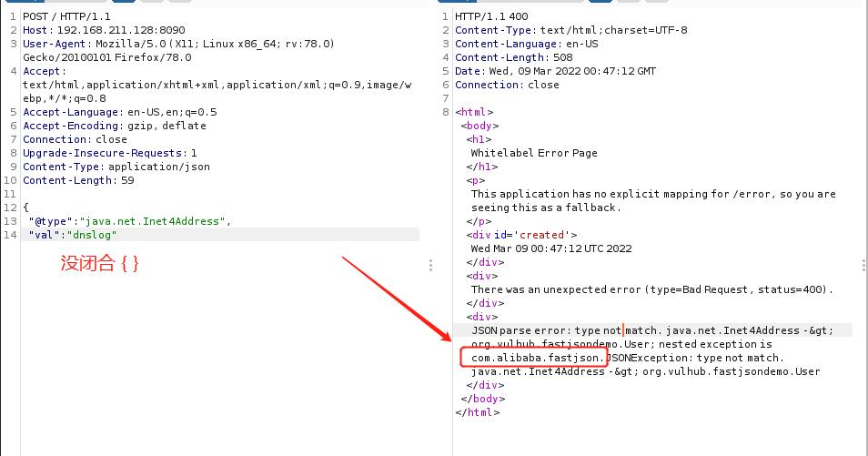The image size is (868, 456).
Task: Click the last 'java.net.Inet4Address -&gt; org.vulhub.fastjsondemo.User' line
Action: 645,371
